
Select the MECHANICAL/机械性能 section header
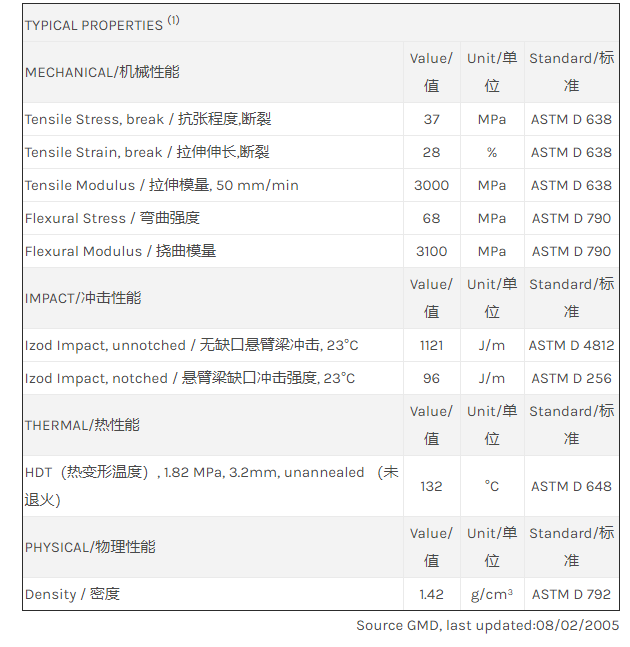click(x=102, y=72)
